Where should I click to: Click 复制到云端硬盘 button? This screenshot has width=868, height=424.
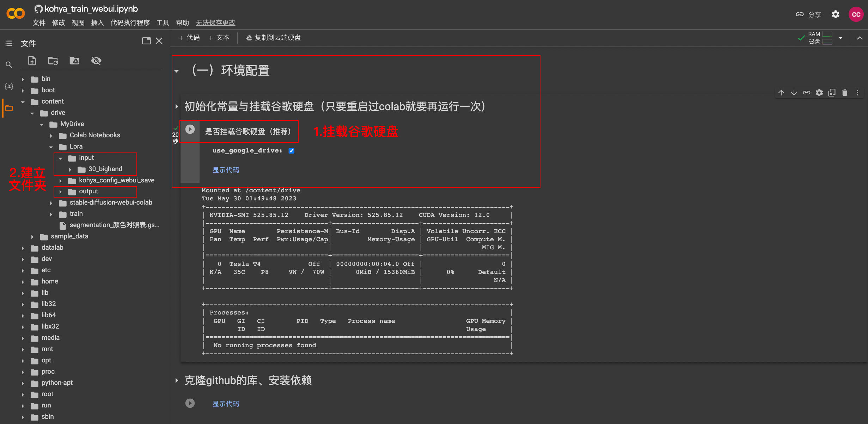273,38
